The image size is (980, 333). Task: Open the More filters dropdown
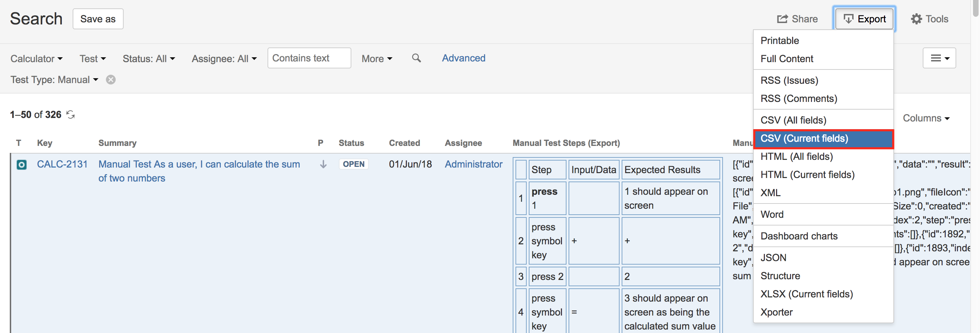[376, 59]
